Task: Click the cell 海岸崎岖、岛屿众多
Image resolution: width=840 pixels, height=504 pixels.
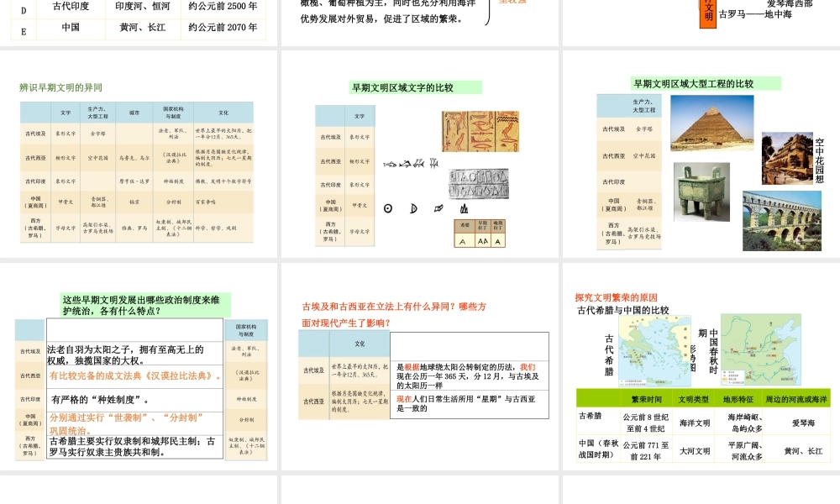Action: (x=745, y=423)
